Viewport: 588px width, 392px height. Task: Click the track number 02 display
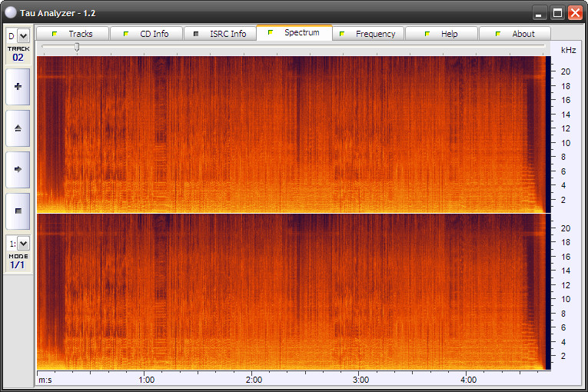[x=18, y=57]
